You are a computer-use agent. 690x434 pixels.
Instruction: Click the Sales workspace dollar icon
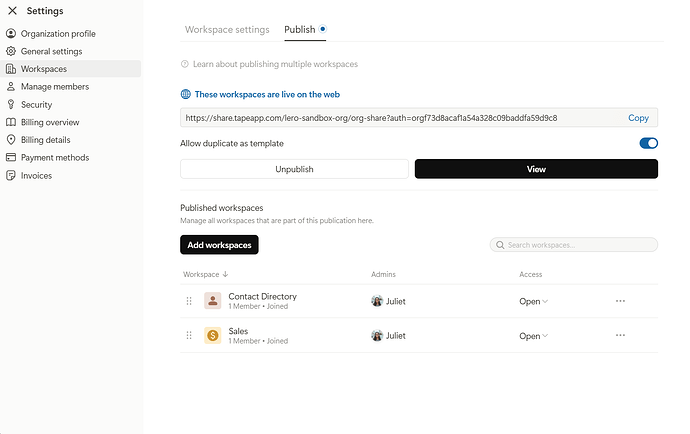213,335
